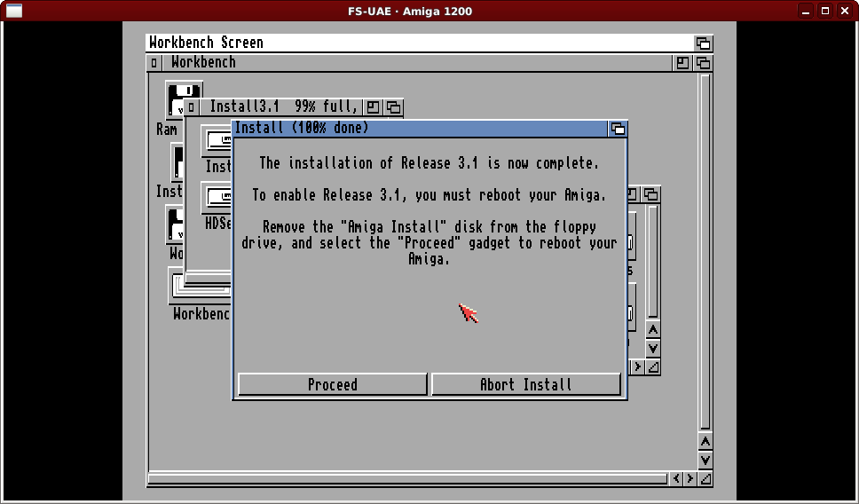This screenshot has height=504, width=859.
Task: Click the Workbench window zoom gadget
Action: click(682, 63)
